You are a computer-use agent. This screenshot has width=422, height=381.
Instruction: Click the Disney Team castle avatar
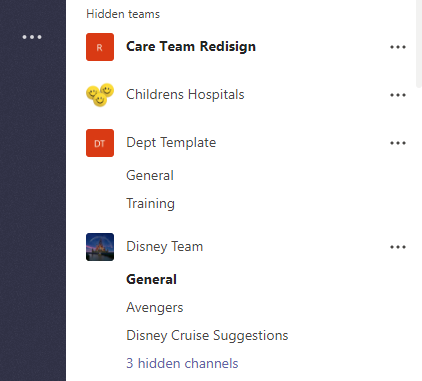(x=100, y=247)
